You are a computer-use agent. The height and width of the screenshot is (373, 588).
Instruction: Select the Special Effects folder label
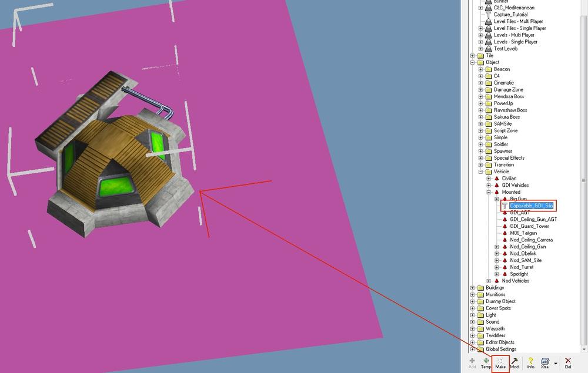pyautogui.click(x=509, y=158)
